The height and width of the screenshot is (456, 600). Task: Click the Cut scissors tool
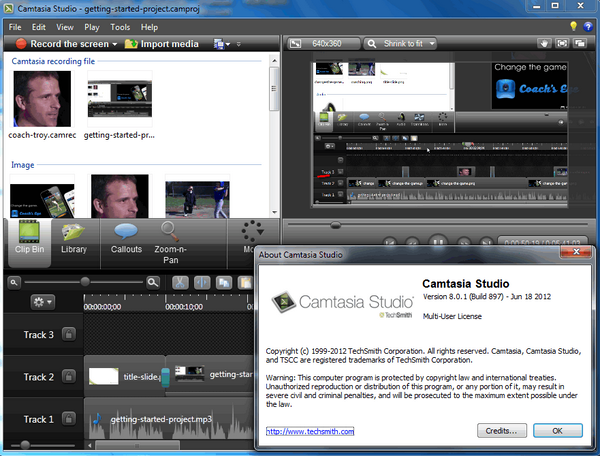(180, 283)
